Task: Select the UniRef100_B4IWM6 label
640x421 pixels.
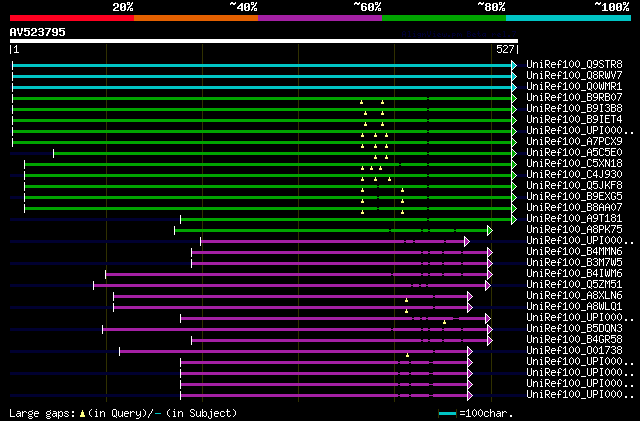Action: click(574, 274)
